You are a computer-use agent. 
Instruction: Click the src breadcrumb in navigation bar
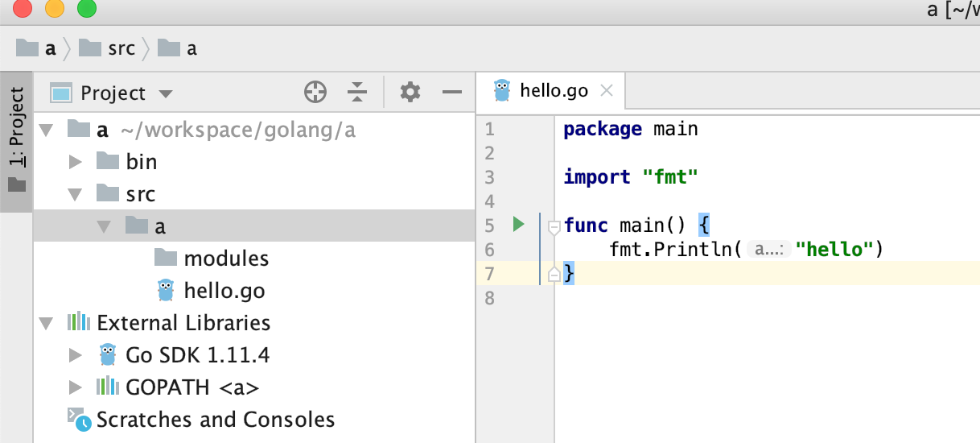[x=121, y=48]
